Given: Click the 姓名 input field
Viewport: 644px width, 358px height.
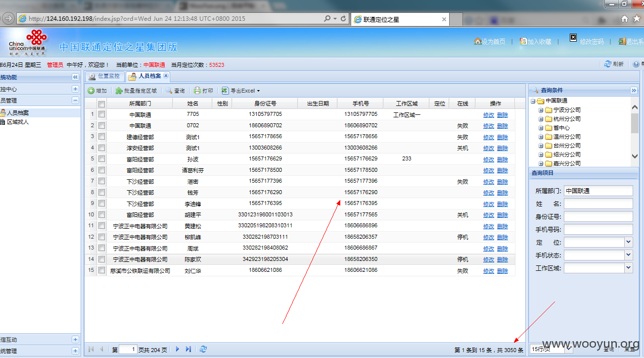Looking at the screenshot, I should pyautogui.click(x=598, y=204).
